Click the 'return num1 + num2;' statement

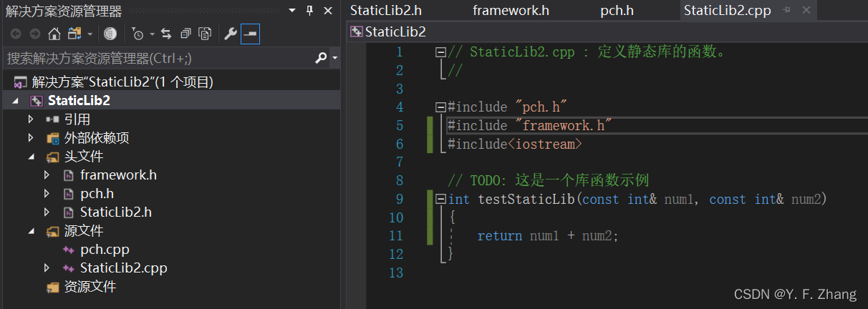(547, 236)
